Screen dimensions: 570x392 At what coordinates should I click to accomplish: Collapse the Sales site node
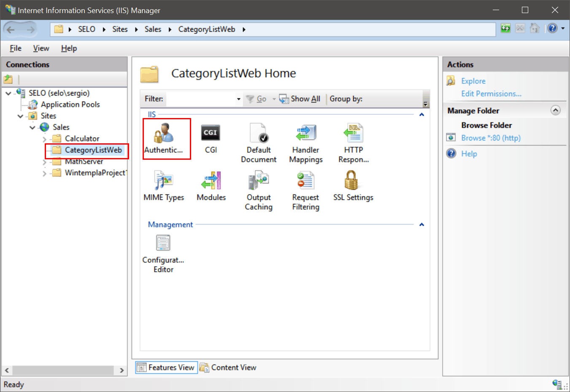(32, 127)
